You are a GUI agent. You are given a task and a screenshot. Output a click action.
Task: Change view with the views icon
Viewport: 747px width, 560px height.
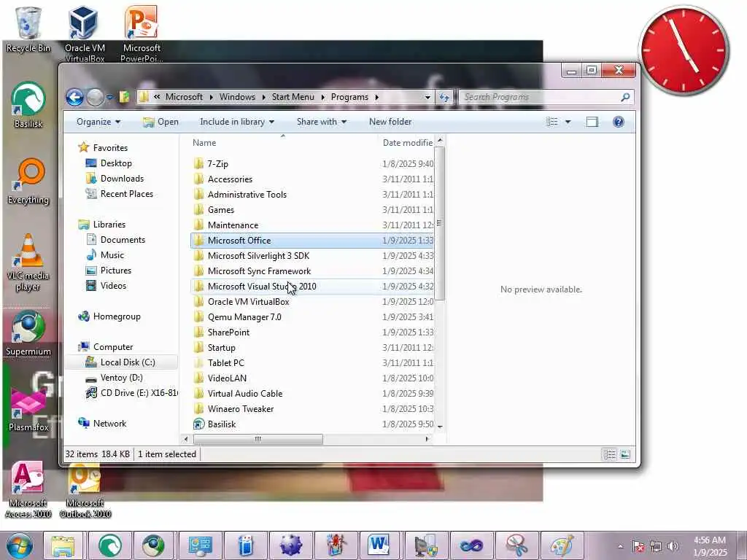(551, 122)
